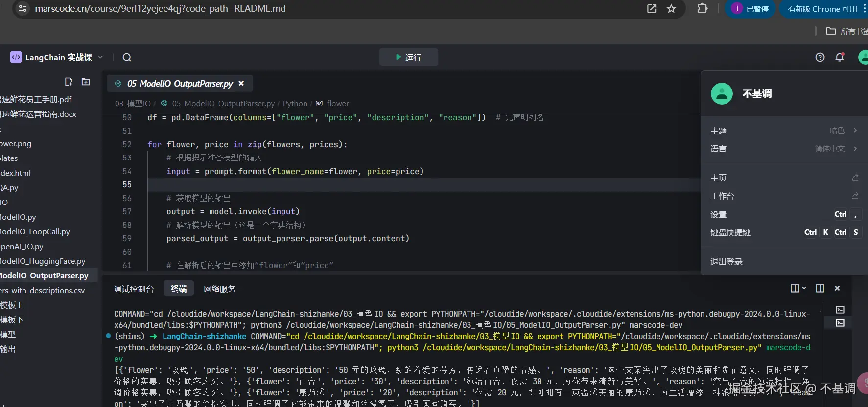Image resolution: width=868 pixels, height=407 pixels.
Task: Expand the LangChain 实战课 project dropdown
Action: (x=100, y=57)
